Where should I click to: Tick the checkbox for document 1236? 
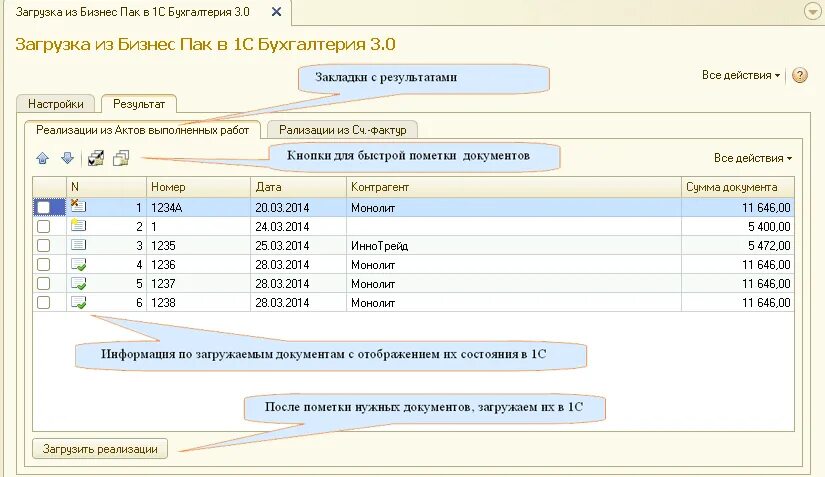click(44, 264)
